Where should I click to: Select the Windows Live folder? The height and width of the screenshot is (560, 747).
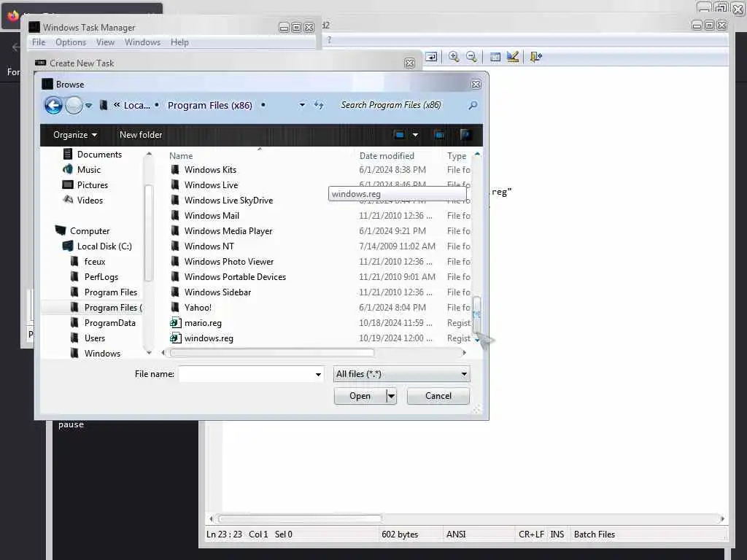point(211,184)
